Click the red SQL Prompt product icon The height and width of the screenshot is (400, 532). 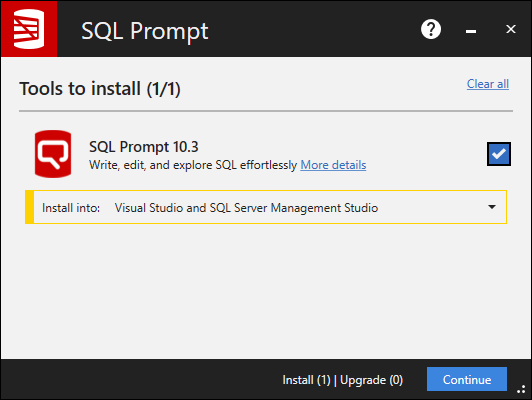coord(53,154)
